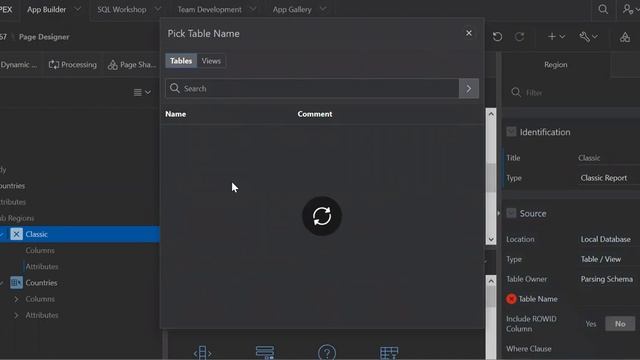Viewport: 640px width, 360px height.
Task: Select Columns under Classic region
Action: tap(40, 251)
